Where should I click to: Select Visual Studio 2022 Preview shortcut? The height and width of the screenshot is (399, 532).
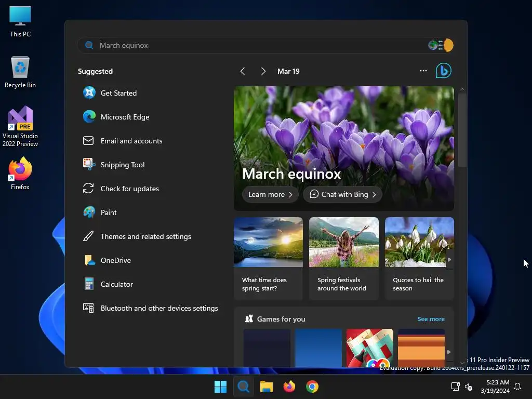[x=20, y=127]
